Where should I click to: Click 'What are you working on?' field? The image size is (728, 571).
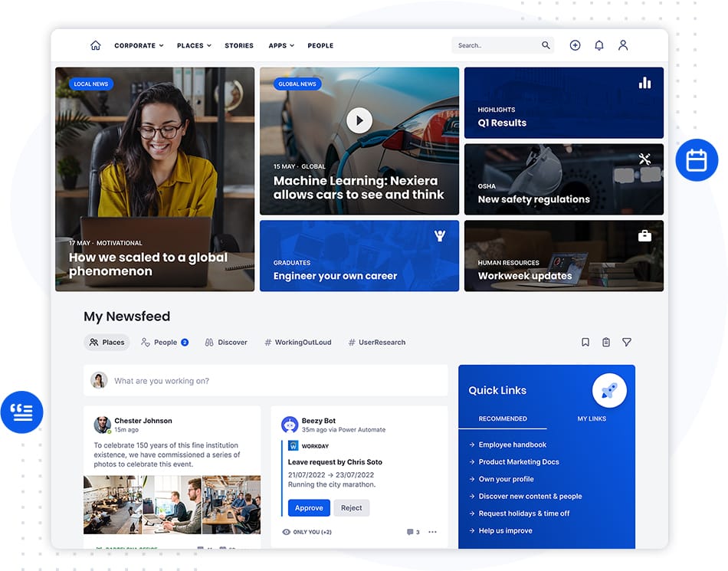[266, 381]
